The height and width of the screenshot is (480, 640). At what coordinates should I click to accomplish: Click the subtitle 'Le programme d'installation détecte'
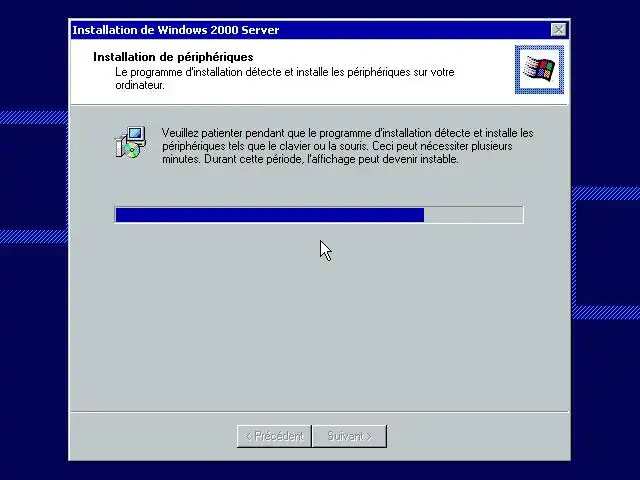point(284,78)
